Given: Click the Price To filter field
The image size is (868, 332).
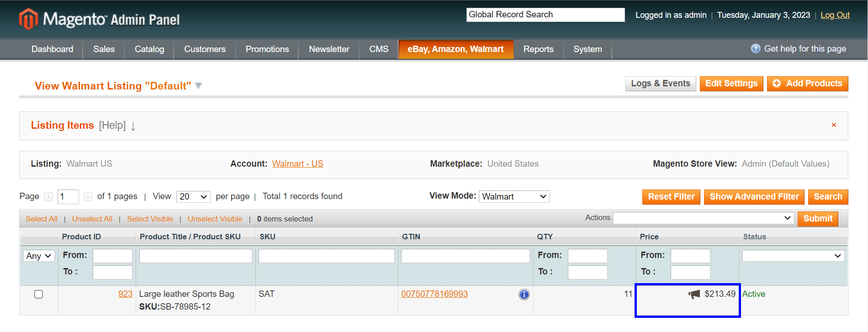Looking at the screenshot, I should click(x=690, y=272).
